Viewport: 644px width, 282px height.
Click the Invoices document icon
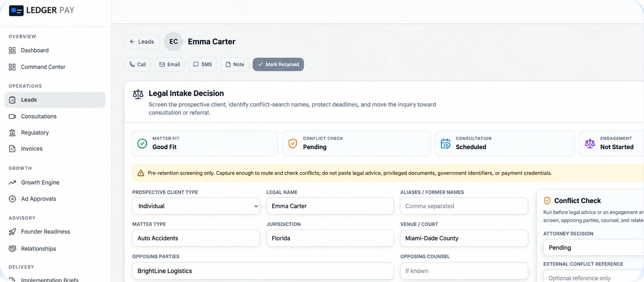point(12,148)
